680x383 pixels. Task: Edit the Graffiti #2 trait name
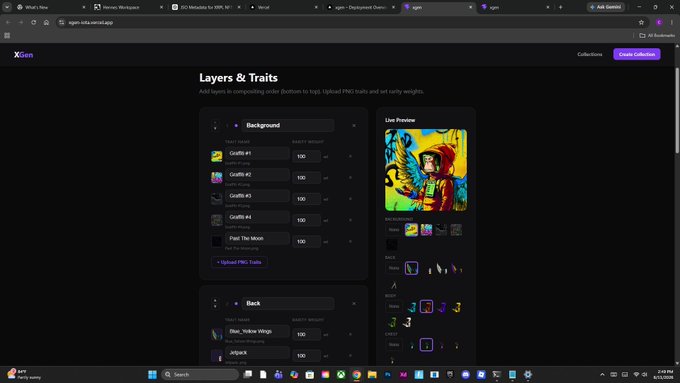257,174
